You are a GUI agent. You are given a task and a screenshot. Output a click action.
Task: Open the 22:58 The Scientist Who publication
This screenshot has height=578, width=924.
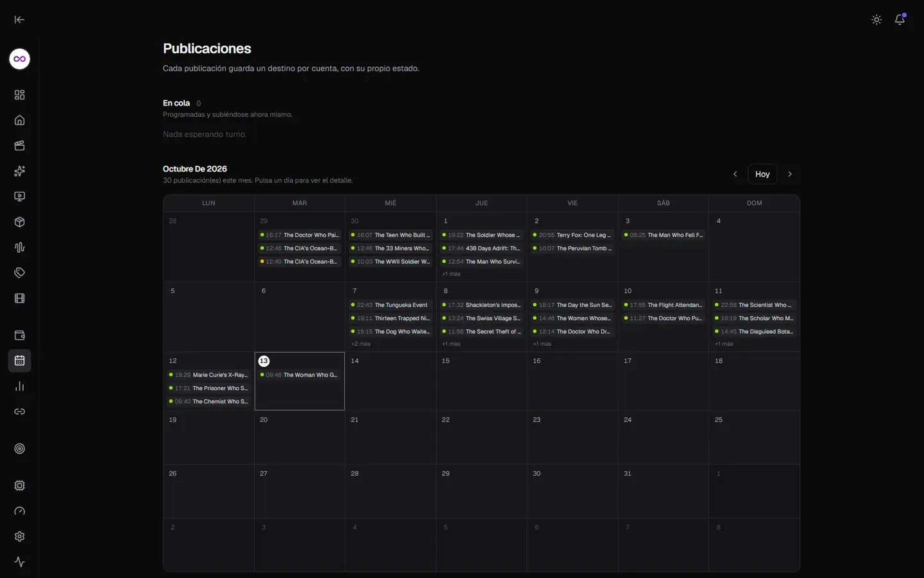coord(755,305)
